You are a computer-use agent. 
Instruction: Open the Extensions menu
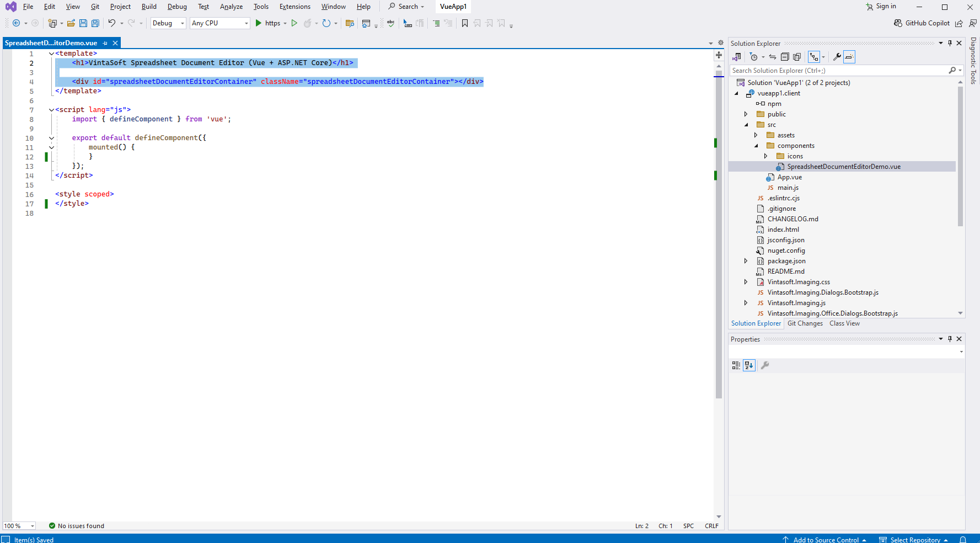coord(294,7)
